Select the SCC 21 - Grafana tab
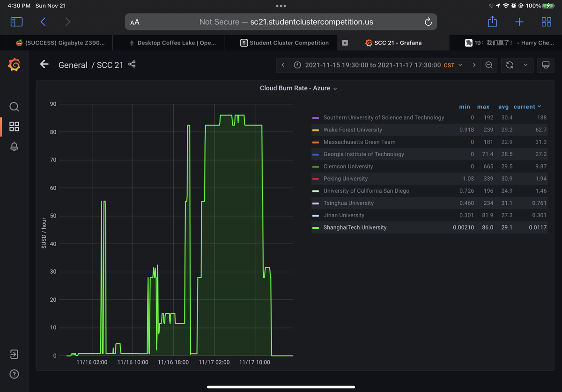The width and height of the screenshot is (562, 392). [393, 43]
